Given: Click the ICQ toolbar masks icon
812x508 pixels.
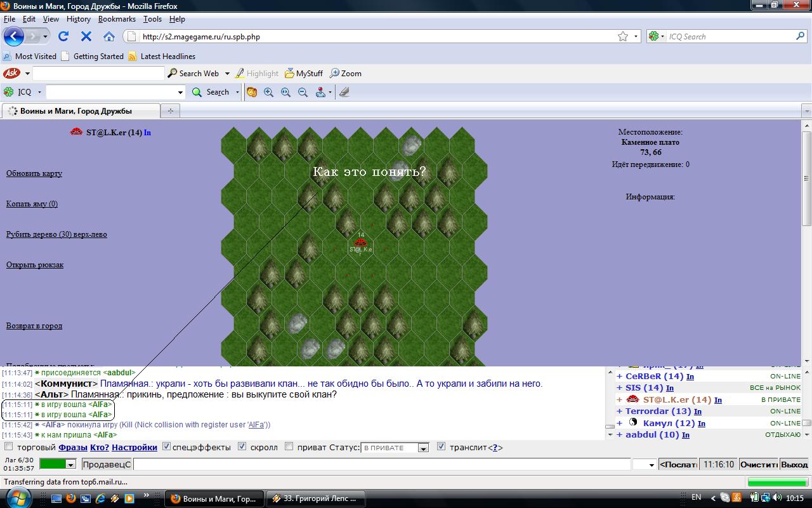Looking at the screenshot, I should coord(252,92).
